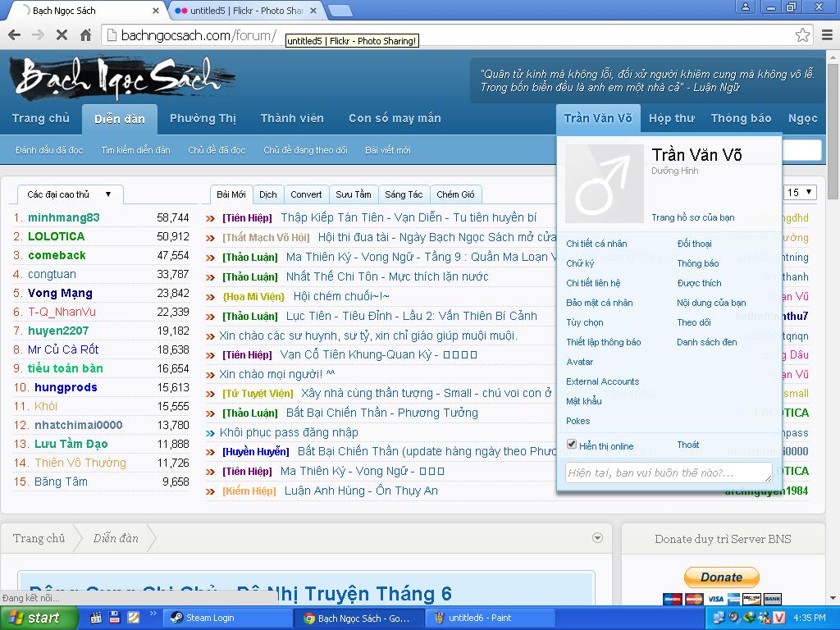The image size is (840, 630).
Task: Click the status message input field
Action: (668, 473)
